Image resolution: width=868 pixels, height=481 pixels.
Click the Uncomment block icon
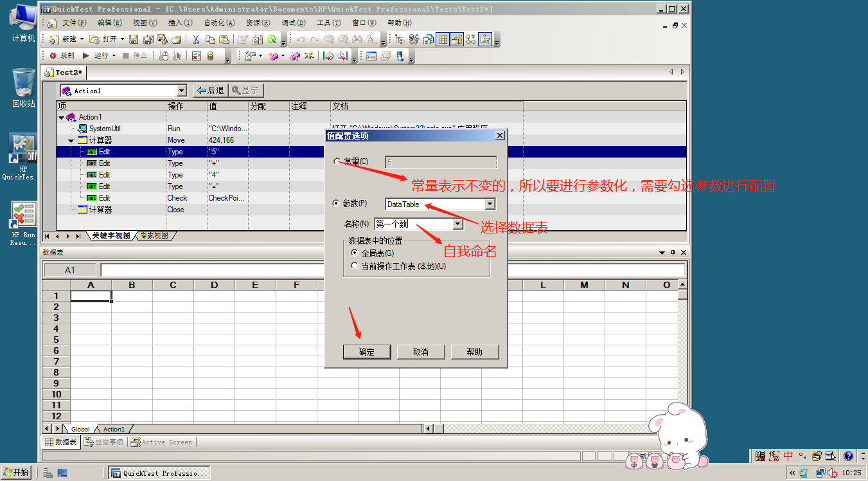(x=343, y=39)
